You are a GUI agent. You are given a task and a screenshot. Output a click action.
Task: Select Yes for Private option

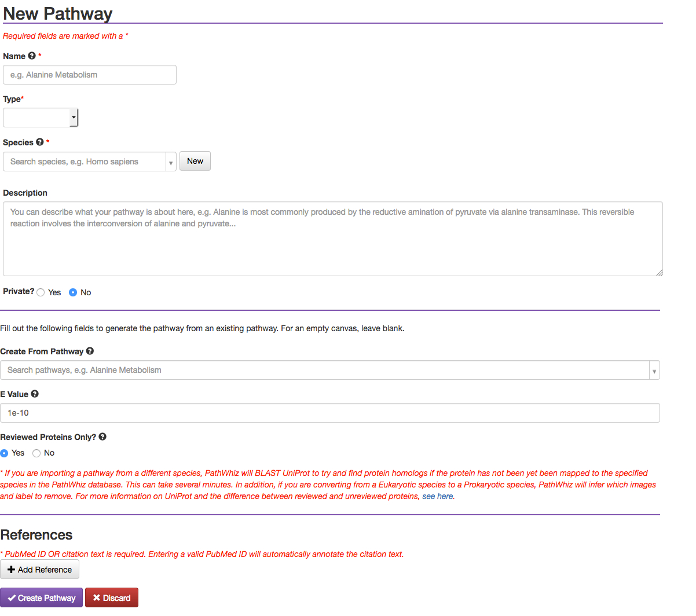[x=41, y=292]
